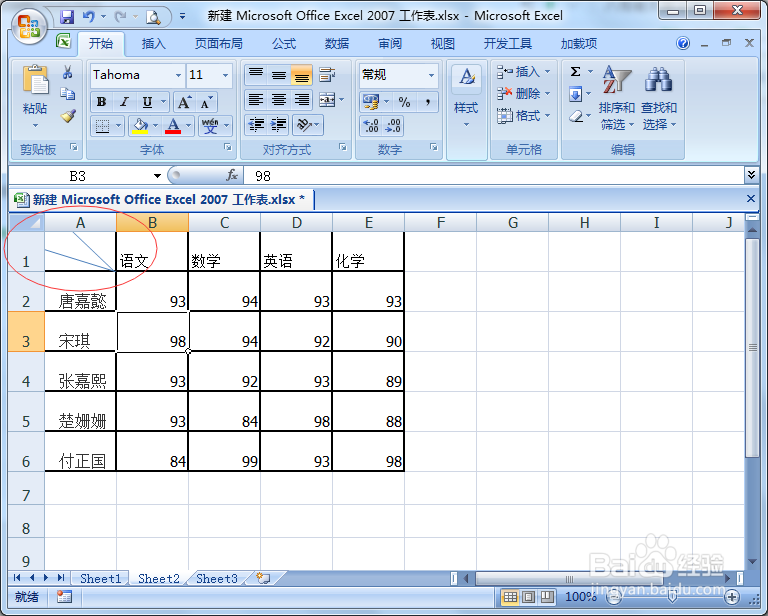Activate the Format Painter brush
The width and height of the screenshot is (768, 616).
coord(68,115)
